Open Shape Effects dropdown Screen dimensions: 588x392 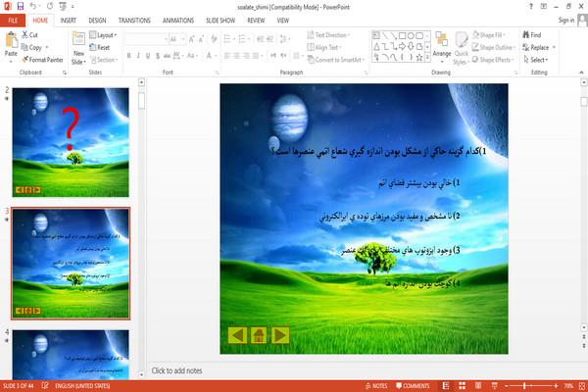493,60
